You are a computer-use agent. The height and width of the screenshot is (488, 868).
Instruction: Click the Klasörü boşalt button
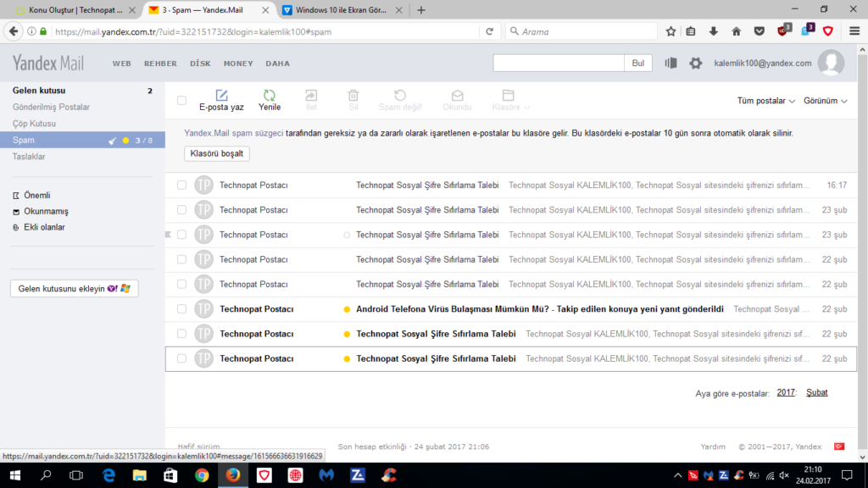coord(216,153)
